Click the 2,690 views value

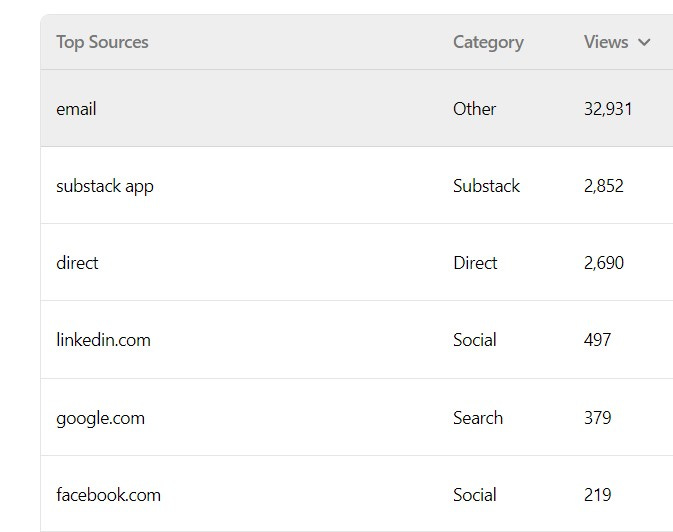click(x=603, y=263)
